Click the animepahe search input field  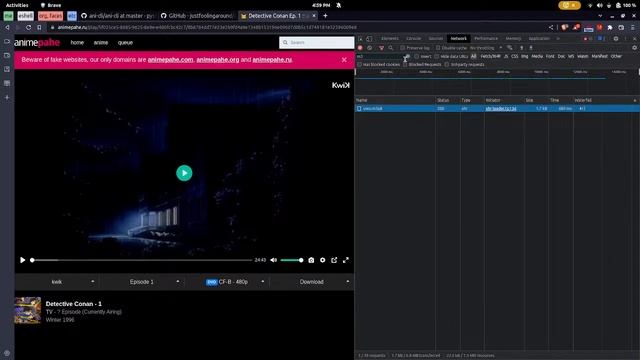coord(317,42)
